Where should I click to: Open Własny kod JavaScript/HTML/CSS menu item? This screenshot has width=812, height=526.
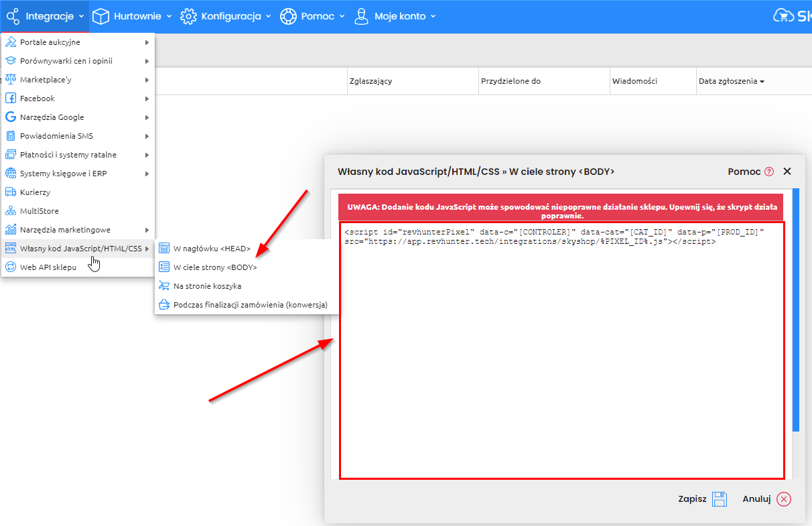[78, 249]
